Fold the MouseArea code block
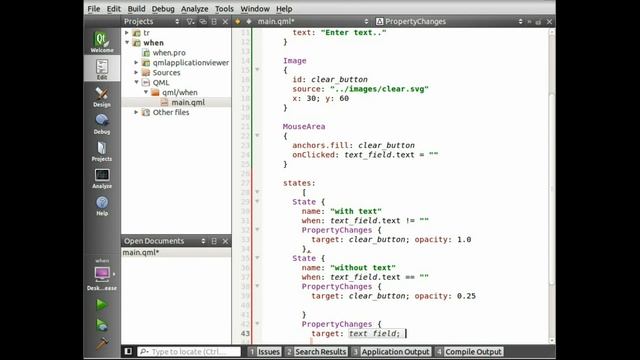The width and height of the screenshot is (640, 360). pos(257,135)
